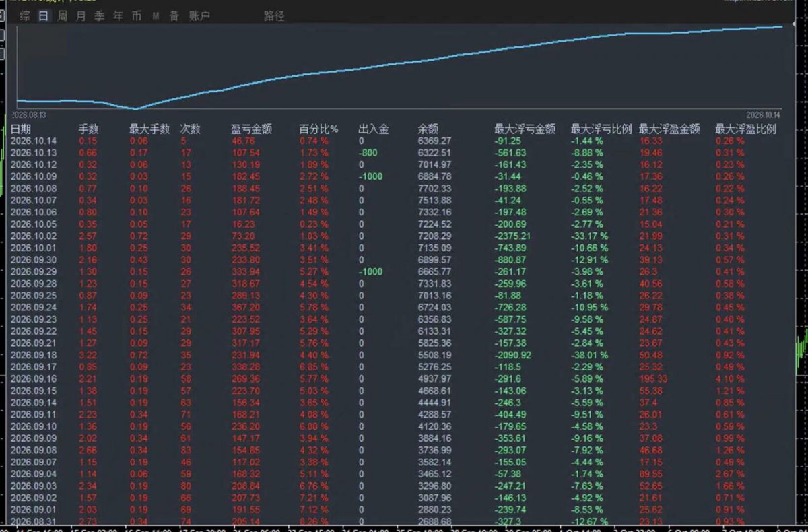The height and width of the screenshot is (532, 808).
Task: Select the 2026.09.01 date cell
Action: pyautogui.click(x=34, y=510)
